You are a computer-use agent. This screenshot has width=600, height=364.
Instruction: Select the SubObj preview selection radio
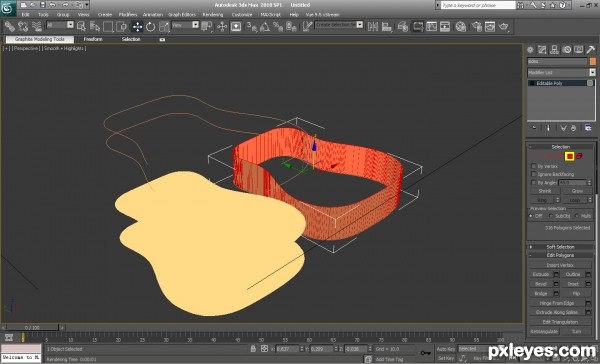pos(551,216)
